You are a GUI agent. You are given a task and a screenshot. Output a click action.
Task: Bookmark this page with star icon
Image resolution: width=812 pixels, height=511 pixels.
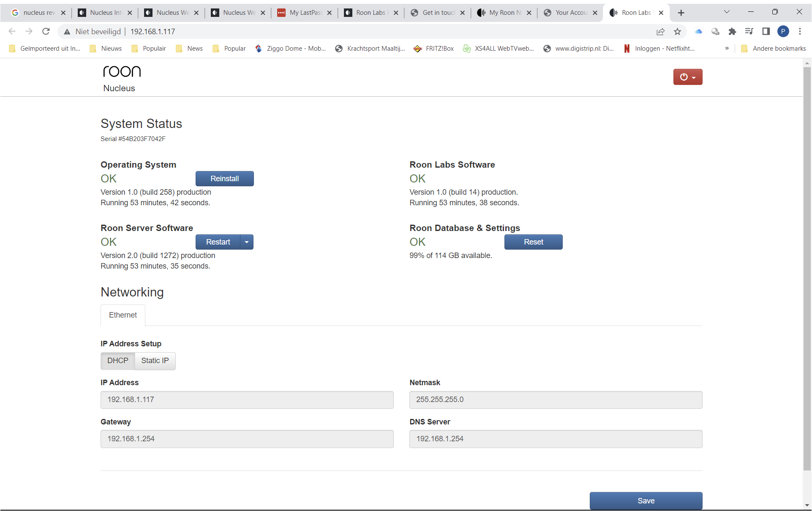pyautogui.click(x=677, y=32)
